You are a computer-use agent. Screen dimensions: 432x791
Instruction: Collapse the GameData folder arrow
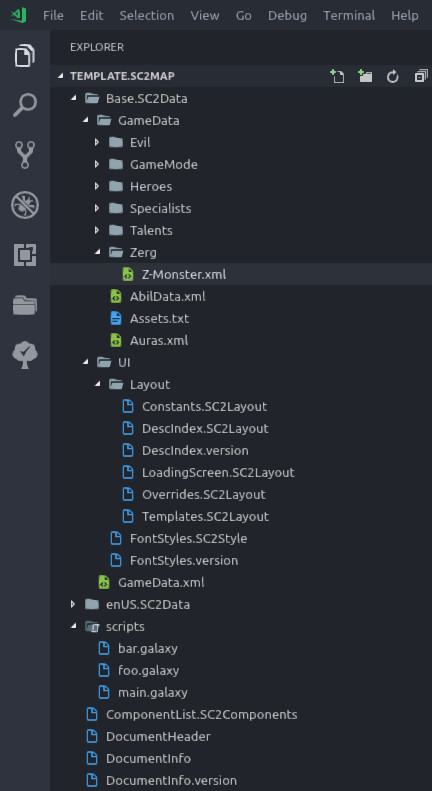(86, 120)
